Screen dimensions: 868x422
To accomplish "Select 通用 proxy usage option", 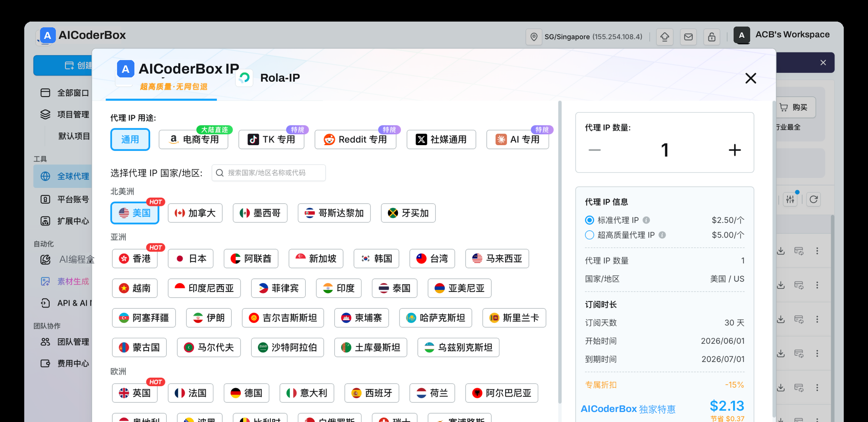I will pos(130,139).
